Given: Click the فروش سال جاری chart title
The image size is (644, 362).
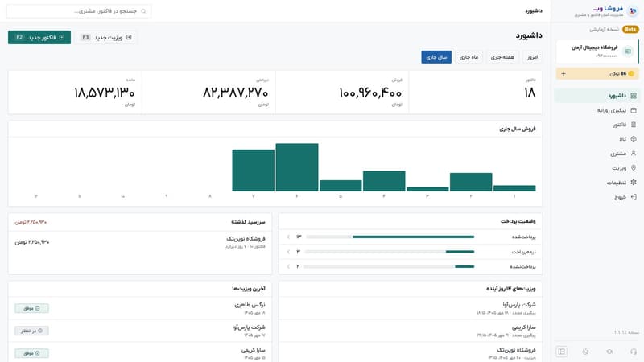Looking at the screenshot, I should [x=518, y=129].
